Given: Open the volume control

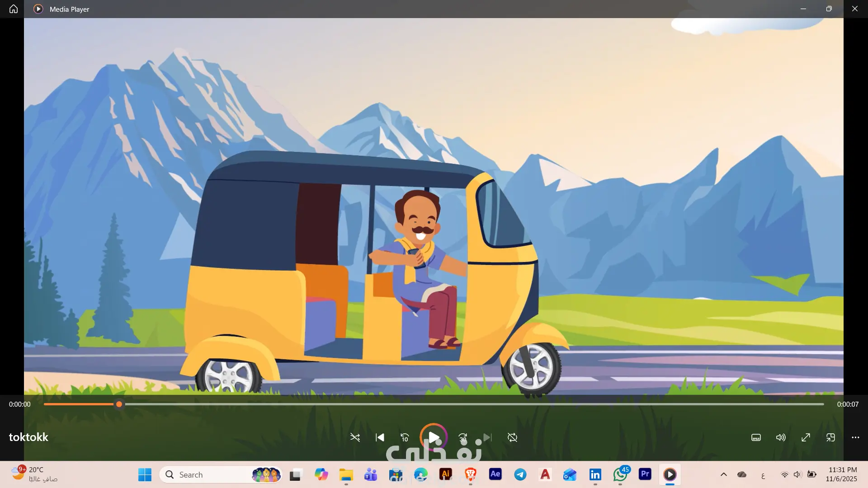Looking at the screenshot, I should tap(781, 437).
